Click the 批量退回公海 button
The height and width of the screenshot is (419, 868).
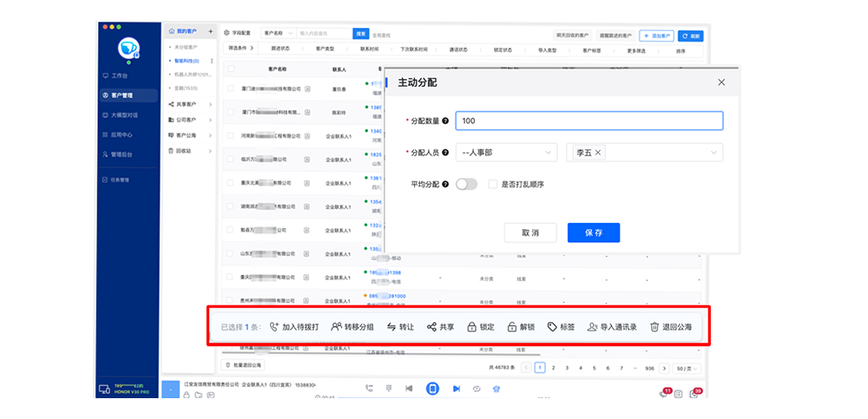click(x=243, y=364)
